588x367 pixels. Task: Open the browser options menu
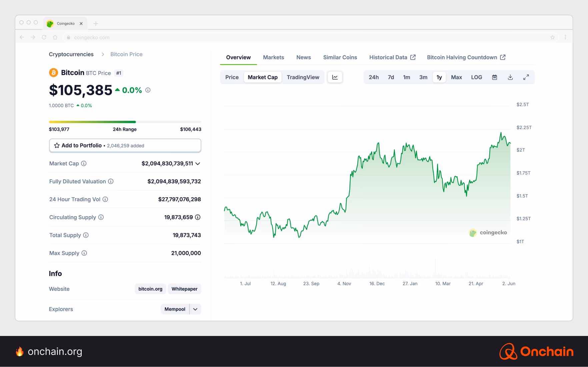click(x=565, y=37)
